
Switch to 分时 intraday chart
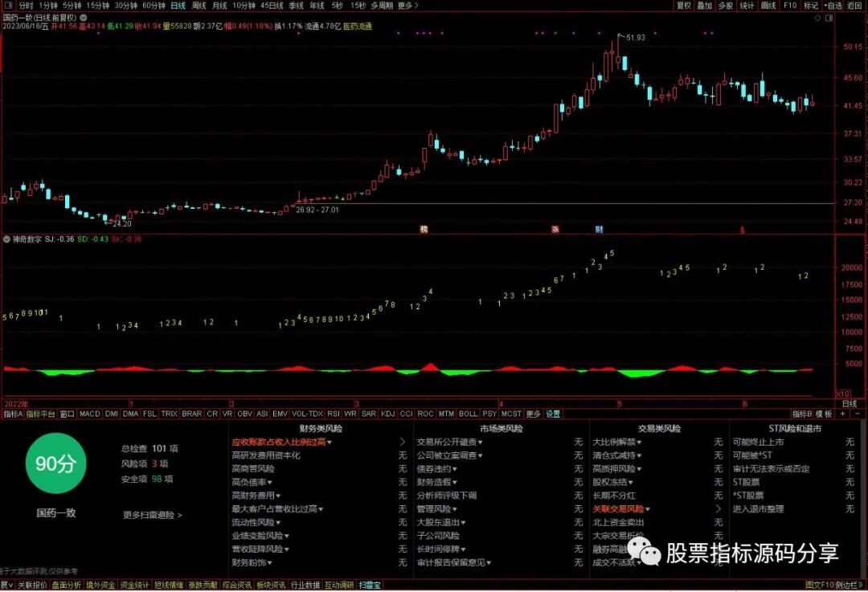[26, 6]
